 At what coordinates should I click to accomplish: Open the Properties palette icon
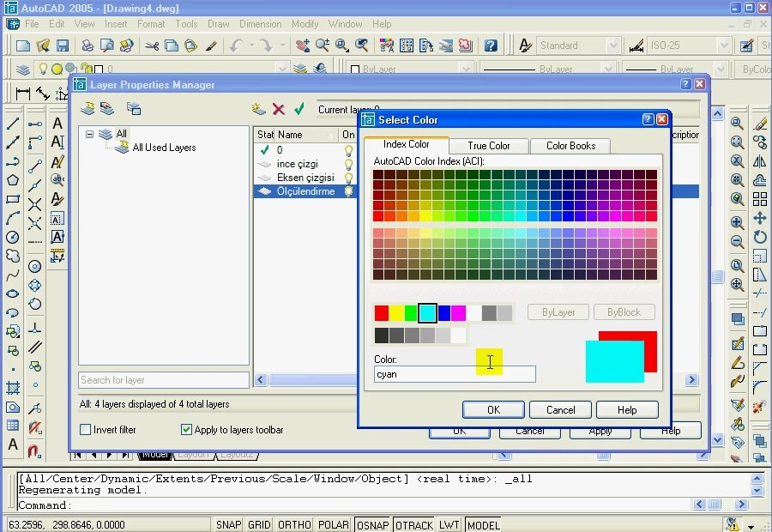[x=387, y=45]
